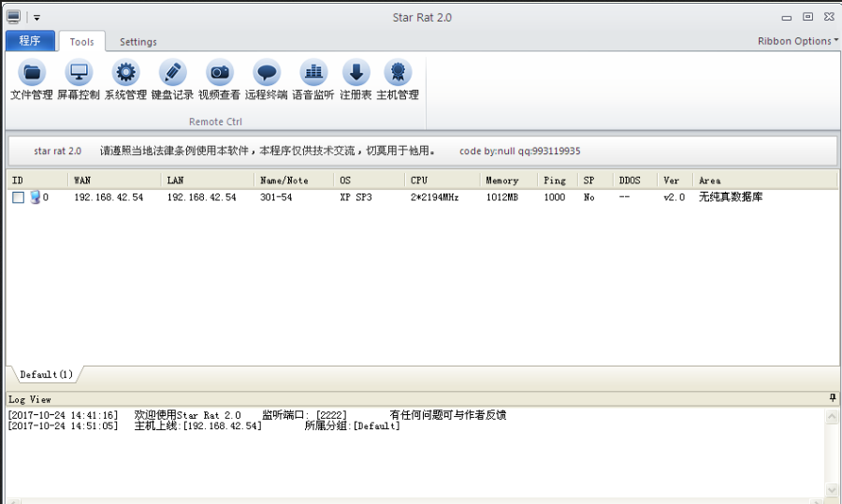Select the Default(1) group tab

coord(46,374)
